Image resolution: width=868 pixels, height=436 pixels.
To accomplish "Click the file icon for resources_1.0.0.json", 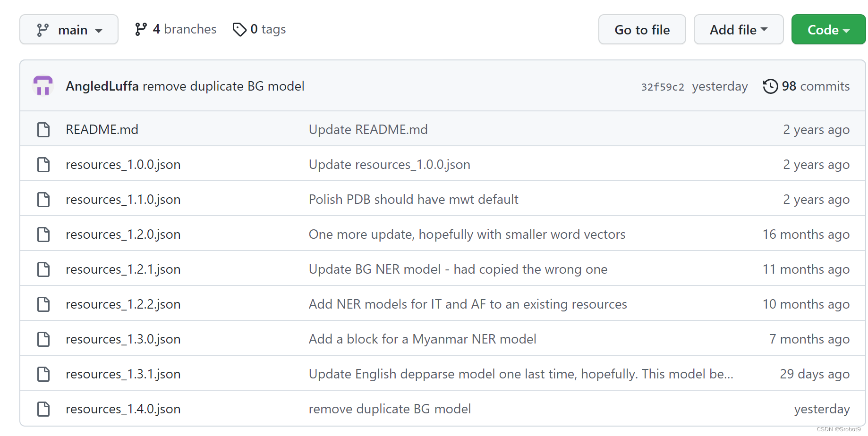I will (x=43, y=164).
